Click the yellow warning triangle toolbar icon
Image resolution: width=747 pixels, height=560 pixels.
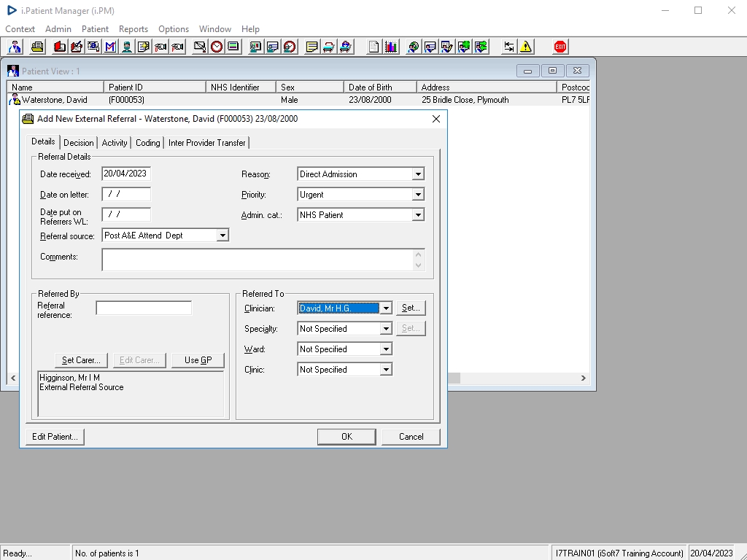point(526,47)
